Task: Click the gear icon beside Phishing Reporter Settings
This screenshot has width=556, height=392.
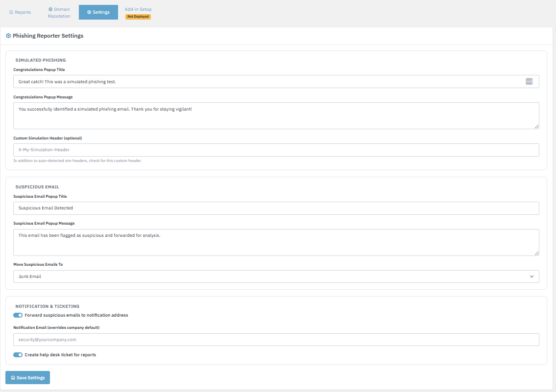Action: [8, 35]
